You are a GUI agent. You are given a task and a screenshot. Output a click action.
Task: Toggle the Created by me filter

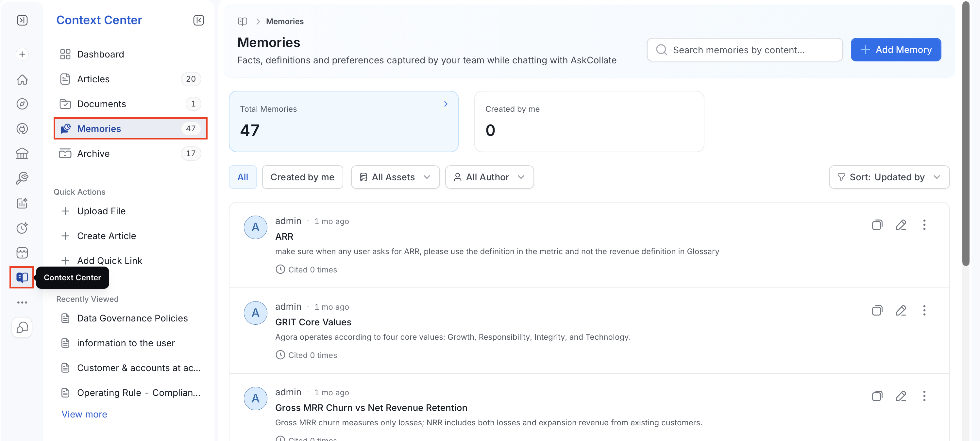click(302, 177)
